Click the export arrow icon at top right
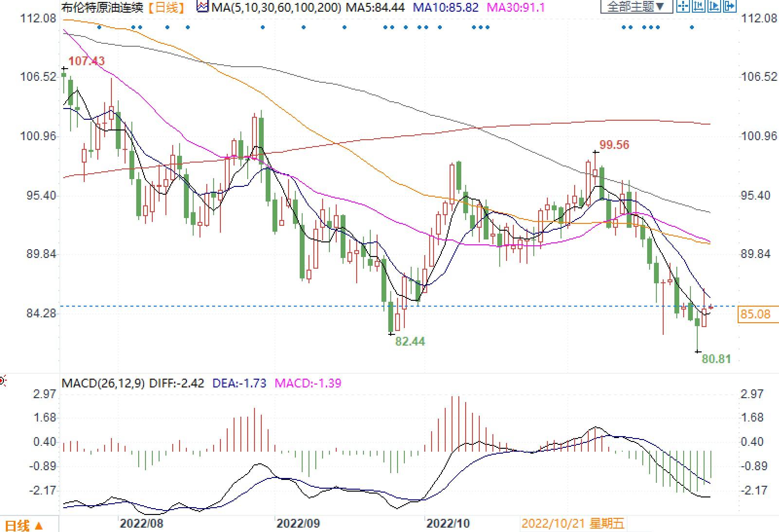The height and width of the screenshot is (532, 779). (730, 6)
